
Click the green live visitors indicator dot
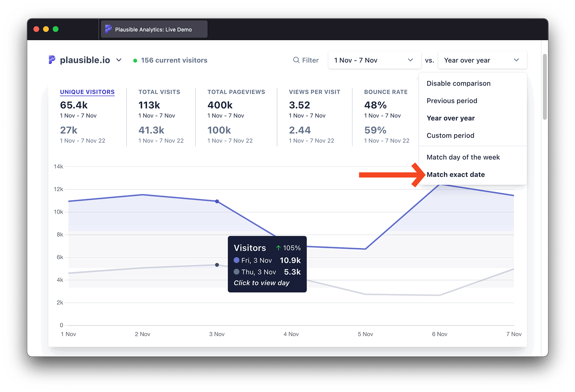coord(135,61)
